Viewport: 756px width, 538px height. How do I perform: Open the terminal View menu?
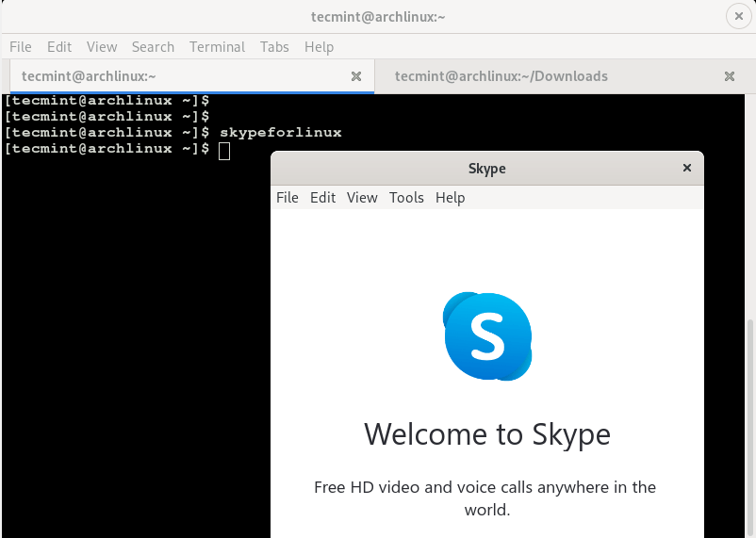tap(102, 46)
